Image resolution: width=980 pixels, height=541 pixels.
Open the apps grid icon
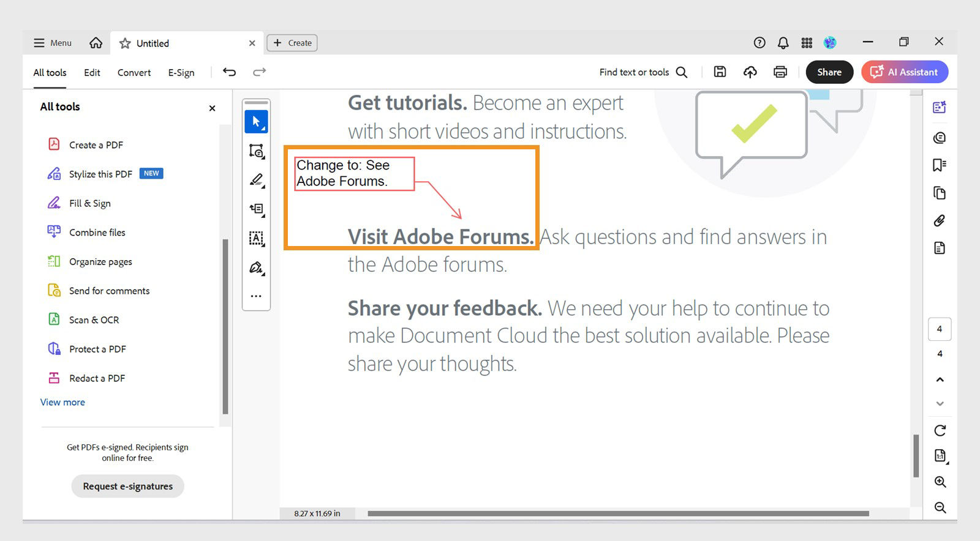click(x=807, y=43)
